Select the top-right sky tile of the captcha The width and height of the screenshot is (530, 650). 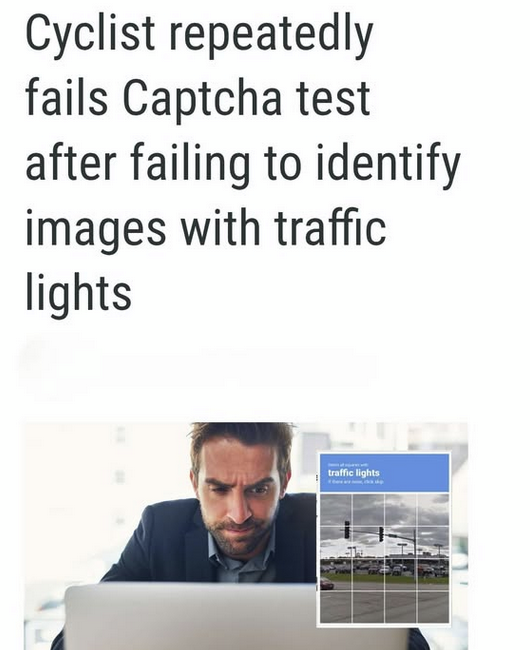(433, 509)
